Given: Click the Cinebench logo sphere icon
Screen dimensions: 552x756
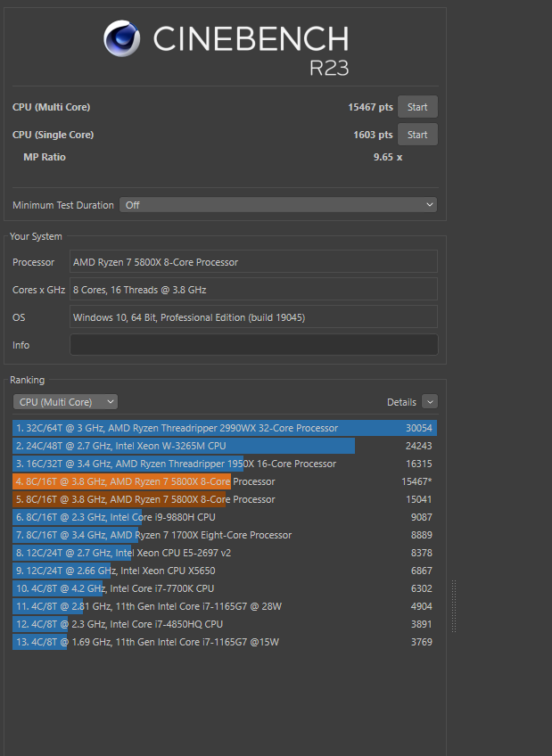Looking at the screenshot, I should click(x=122, y=38).
